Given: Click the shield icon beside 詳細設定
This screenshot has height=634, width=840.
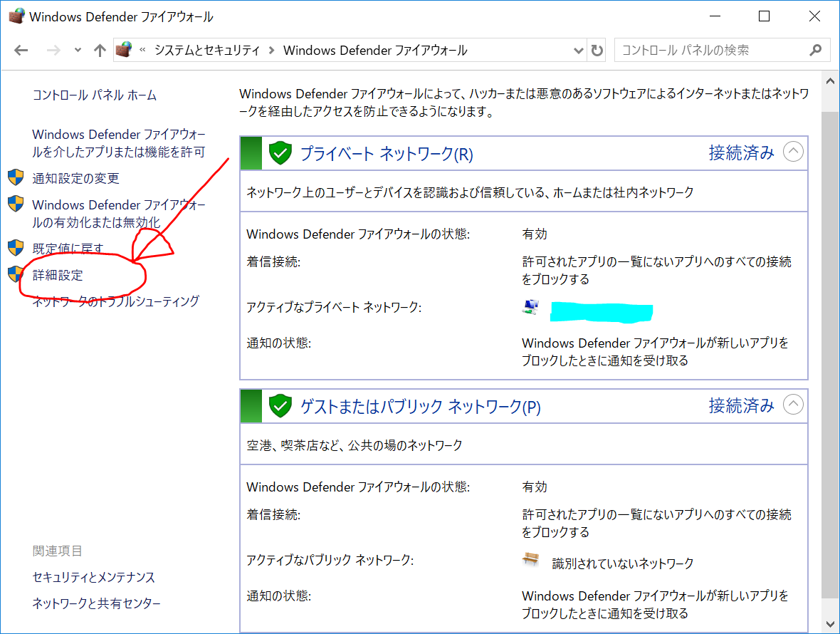Looking at the screenshot, I should (16, 274).
